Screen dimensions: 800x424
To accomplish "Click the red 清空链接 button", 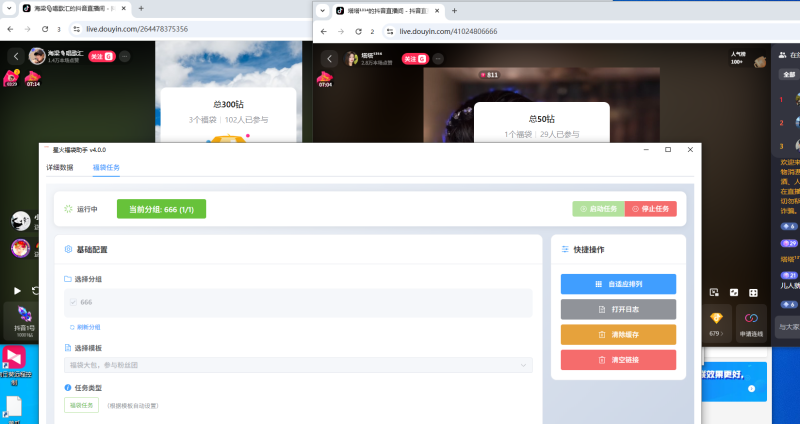I will 619,359.
